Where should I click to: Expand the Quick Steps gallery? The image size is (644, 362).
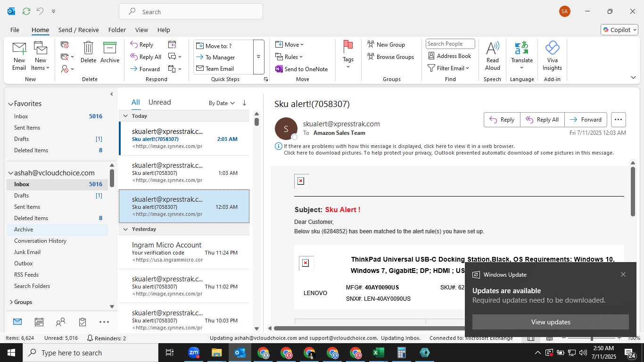pos(259,57)
